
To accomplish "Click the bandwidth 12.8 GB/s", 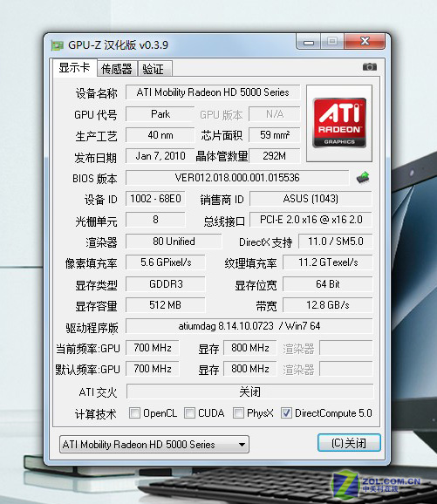I will [328, 304].
